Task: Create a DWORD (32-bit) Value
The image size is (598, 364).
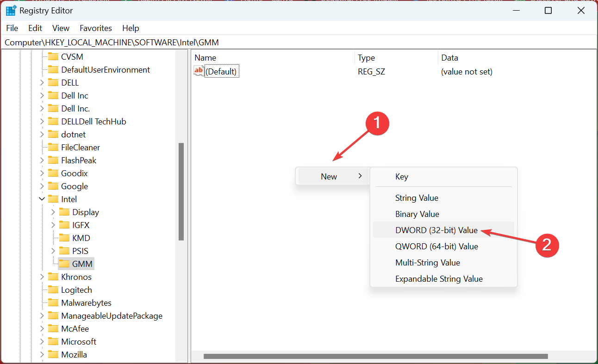Action: coord(443,230)
